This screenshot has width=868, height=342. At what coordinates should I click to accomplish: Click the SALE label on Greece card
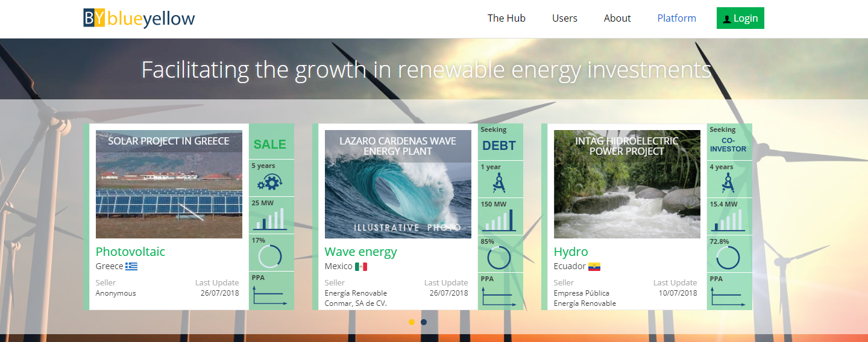click(x=270, y=145)
